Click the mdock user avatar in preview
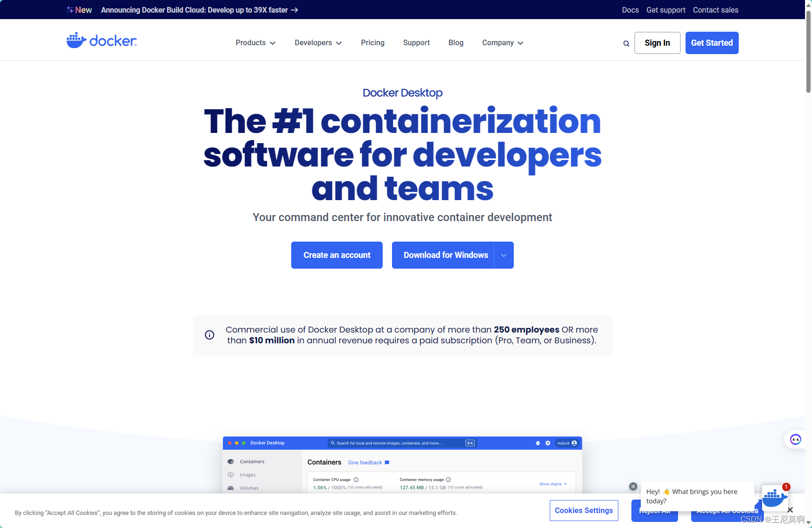812x528 pixels. 574,443
